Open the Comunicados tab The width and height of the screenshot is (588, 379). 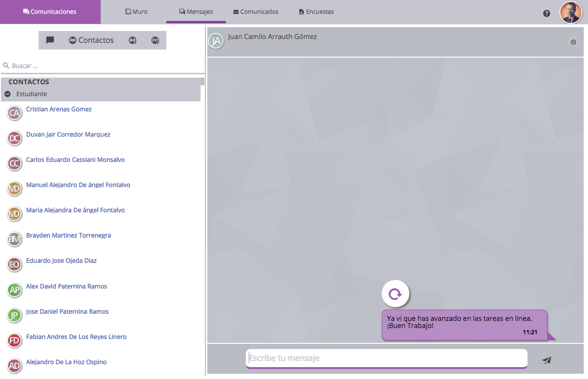coord(255,12)
